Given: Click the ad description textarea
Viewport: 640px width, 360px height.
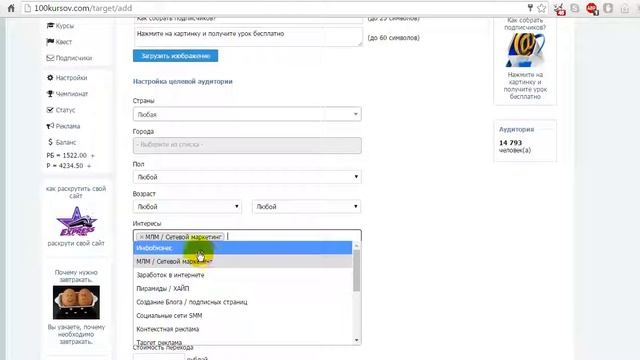Looking at the screenshot, I should (248, 37).
